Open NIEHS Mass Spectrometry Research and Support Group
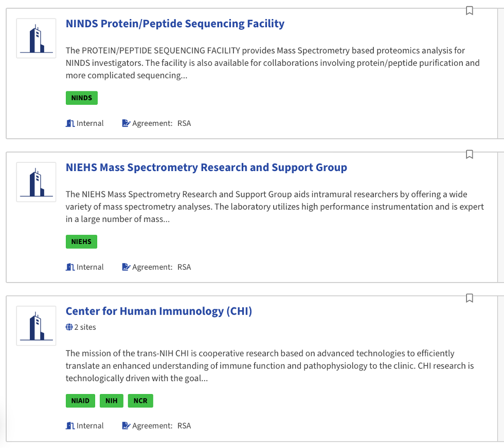Viewport: 504px width, 448px height. click(x=206, y=167)
